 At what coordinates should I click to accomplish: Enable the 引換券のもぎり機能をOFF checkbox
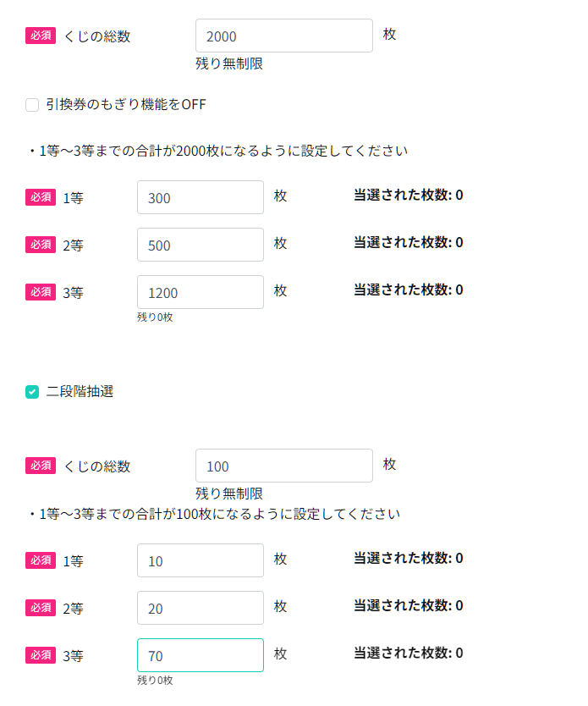32,105
